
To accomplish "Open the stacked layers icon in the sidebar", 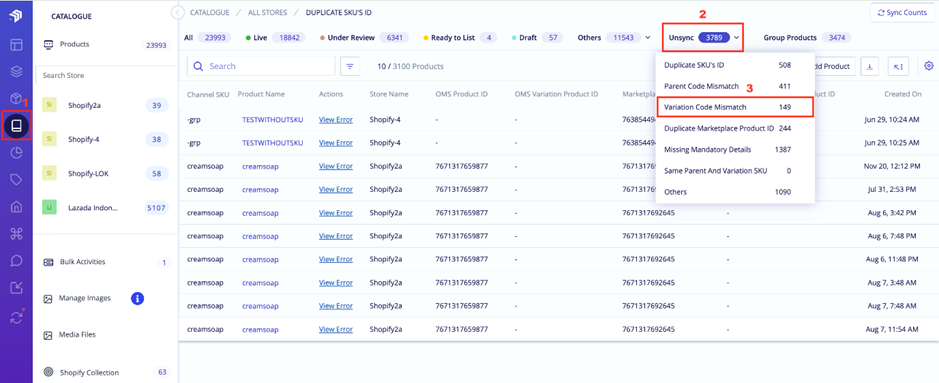I will (x=16, y=71).
